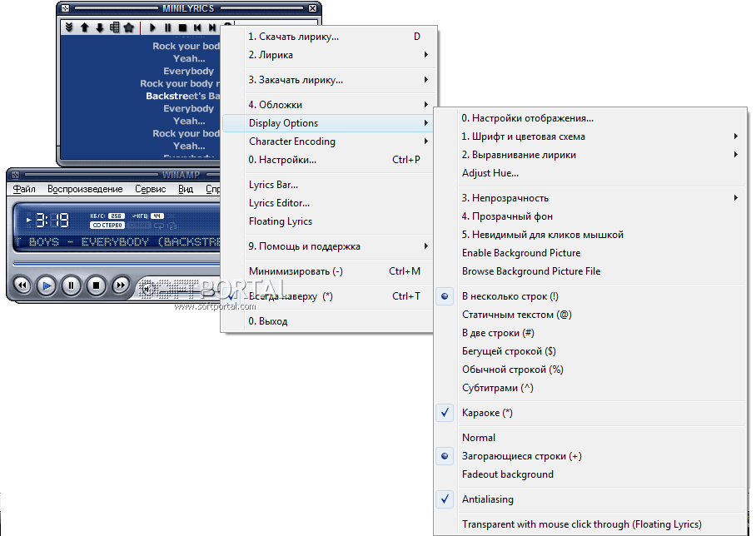756x536 pixels.
Task: Click pause icon in MiniLyrics toolbar
Action: (x=167, y=27)
